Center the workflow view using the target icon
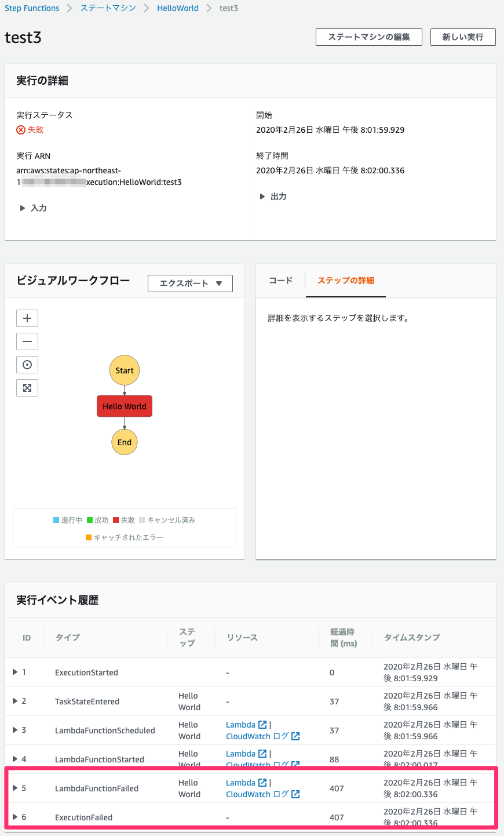Image resolution: width=504 pixels, height=836 pixels. [27, 364]
